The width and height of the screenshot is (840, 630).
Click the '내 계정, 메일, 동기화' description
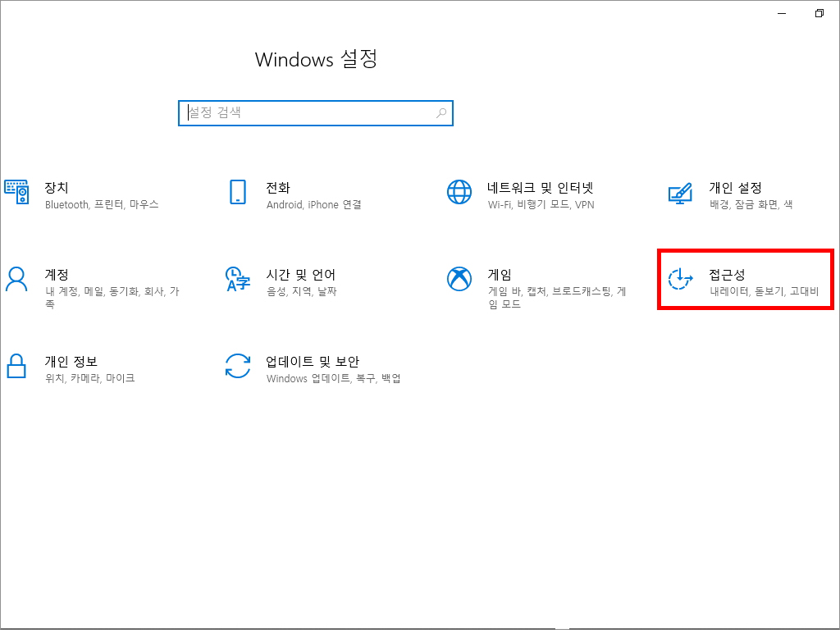click(112, 297)
